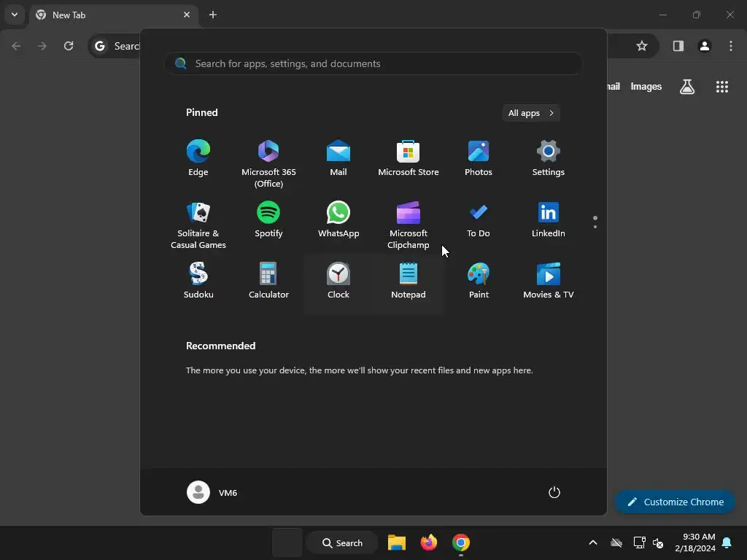
Task: Click the Start button on taskbar
Action: click(x=287, y=542)
